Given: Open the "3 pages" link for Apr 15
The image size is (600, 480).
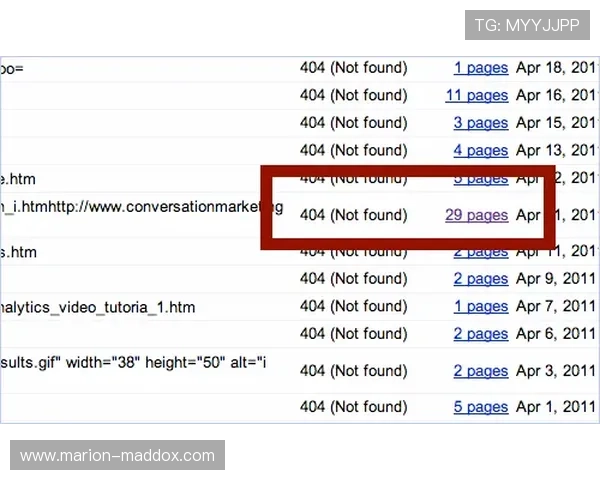Looking at the screenshot, I should click(x=480, y=123).
